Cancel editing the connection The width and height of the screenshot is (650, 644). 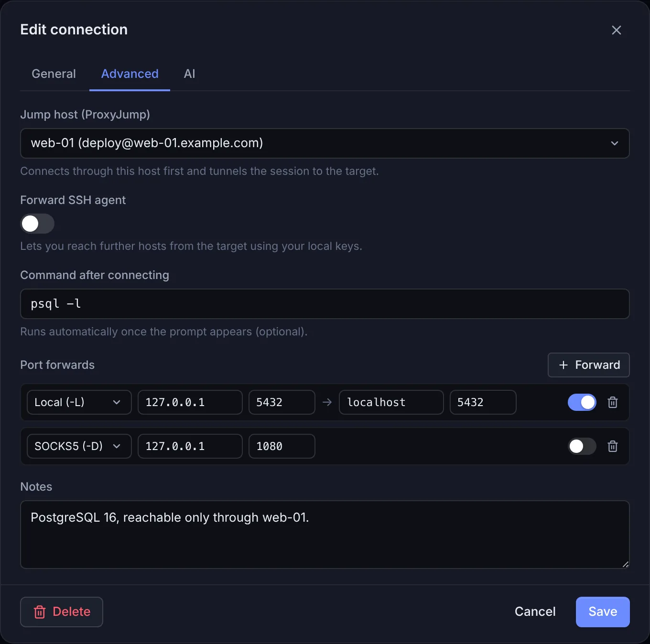[x=535, y=612]
